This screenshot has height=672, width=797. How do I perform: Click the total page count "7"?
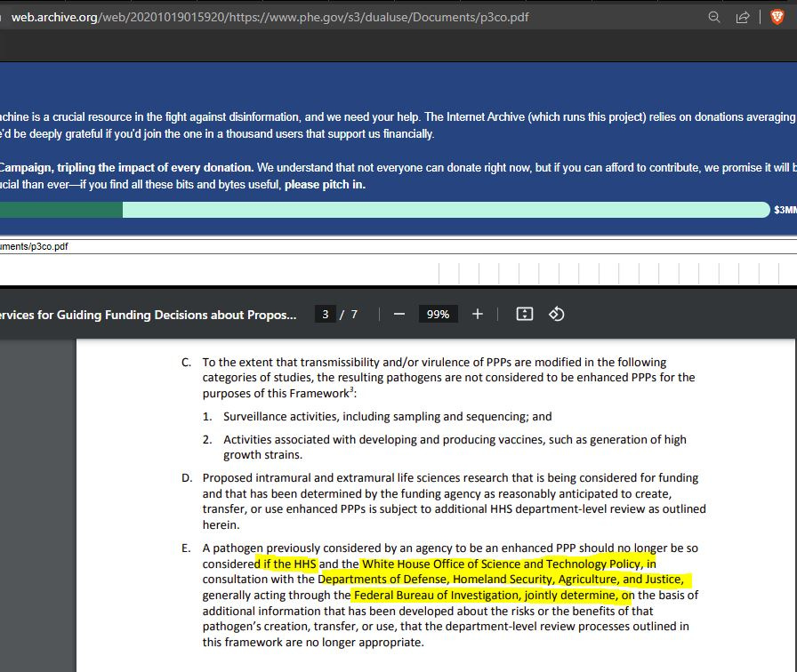(x=354, y=315)
